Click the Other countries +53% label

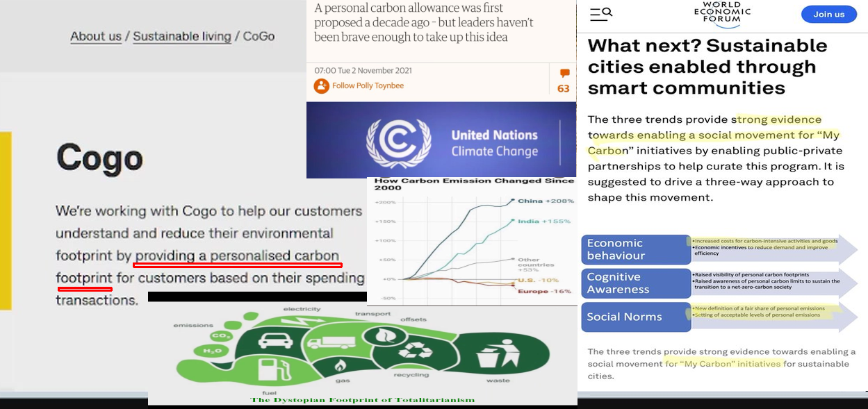coord(536,265)
